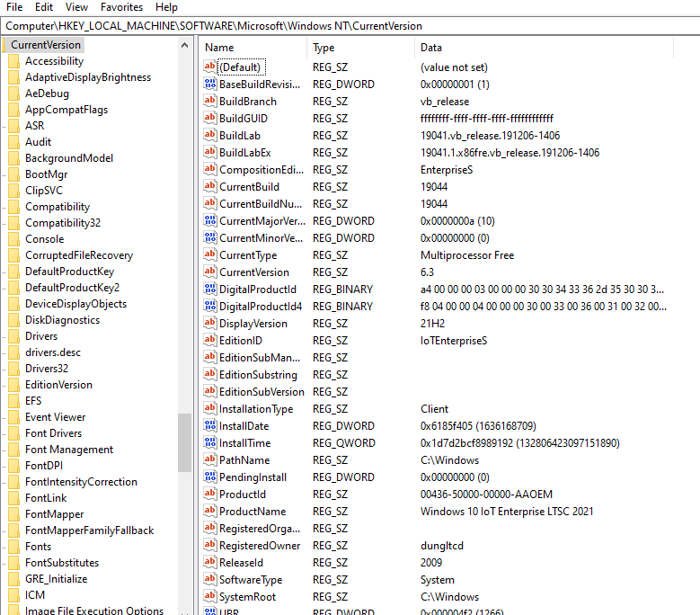Click the registry path address bar

click(350, 26)
